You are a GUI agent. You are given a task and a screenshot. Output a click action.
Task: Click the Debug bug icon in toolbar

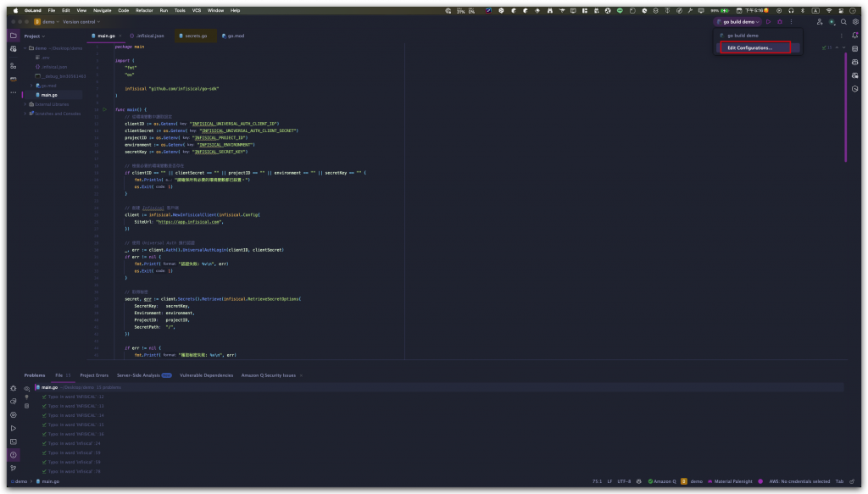(x=780, y=21)
